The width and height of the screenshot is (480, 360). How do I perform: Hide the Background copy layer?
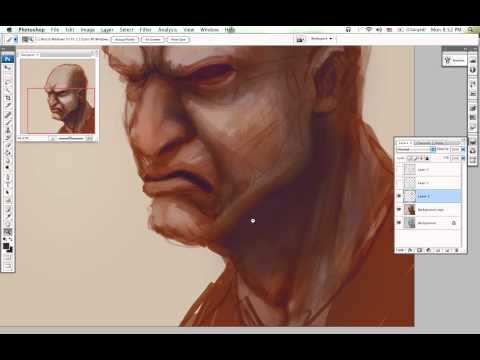(399, 209)
